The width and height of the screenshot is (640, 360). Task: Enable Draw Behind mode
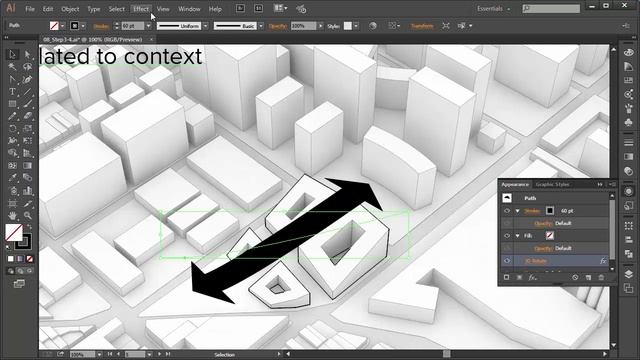(20, 271)
